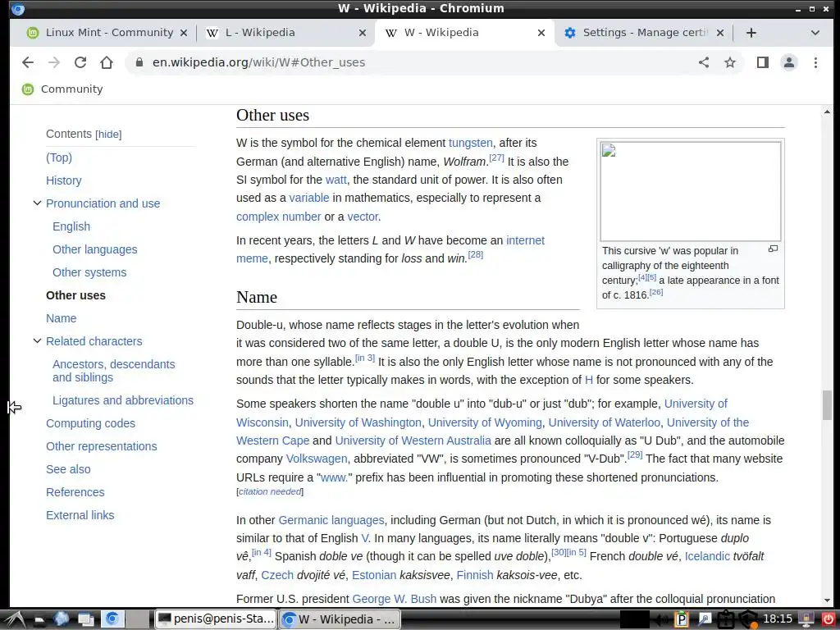Open the Germanic languages link
The height and width of the screenshot is (630, 840).
point(331,520)
